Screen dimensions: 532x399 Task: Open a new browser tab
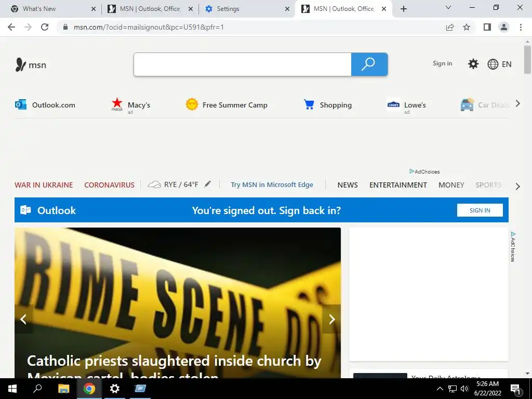point(403,9)
